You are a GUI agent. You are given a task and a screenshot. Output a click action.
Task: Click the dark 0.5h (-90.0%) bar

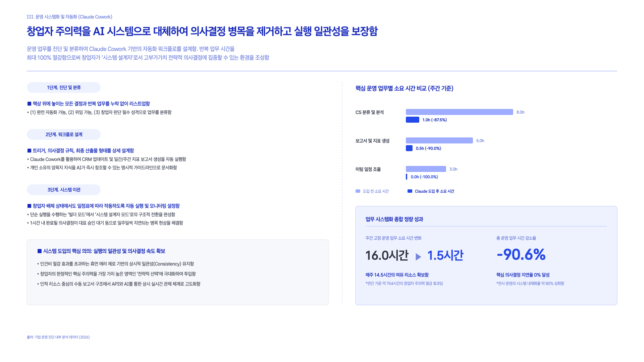(409, 148)
